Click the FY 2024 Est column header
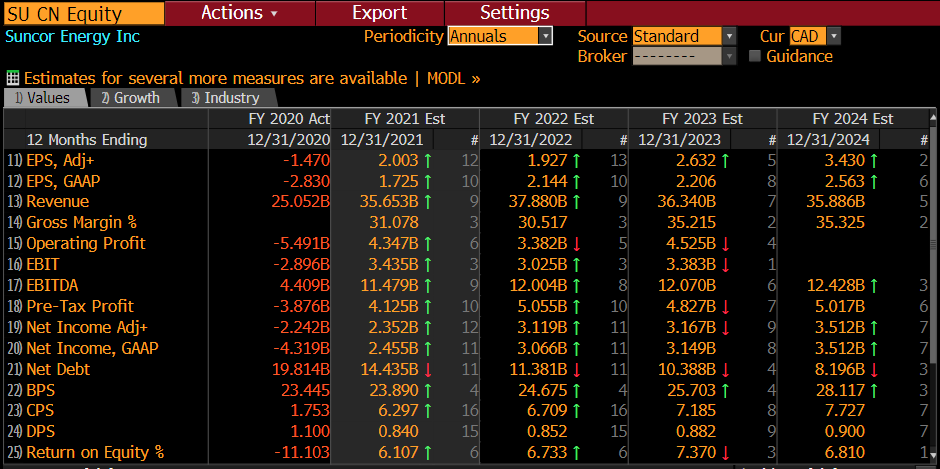Viewport: 940px width, 469px height. (852, 119)
